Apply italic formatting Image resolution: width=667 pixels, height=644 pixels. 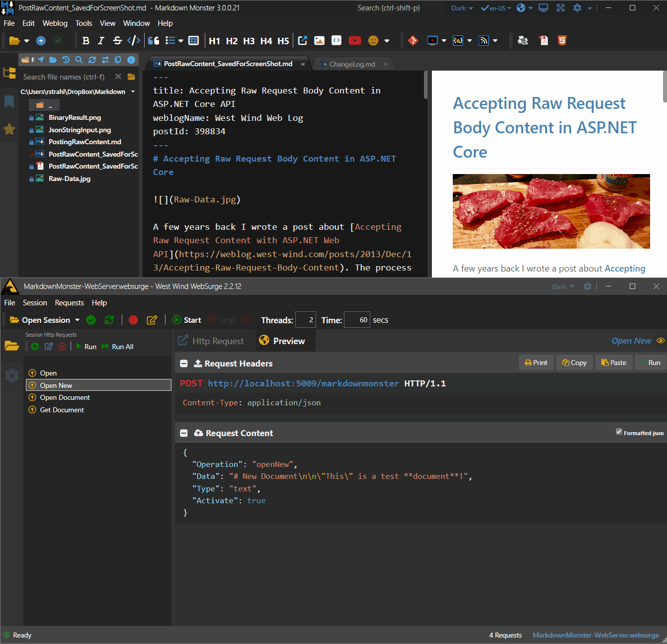pyautogui.click(x=101, y=41)
